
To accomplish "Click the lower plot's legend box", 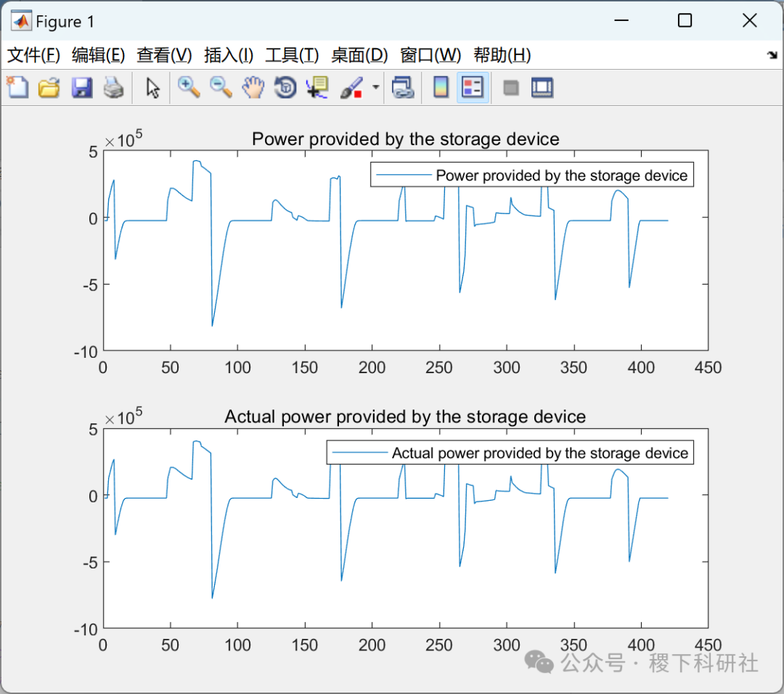I will click(510, 452).
